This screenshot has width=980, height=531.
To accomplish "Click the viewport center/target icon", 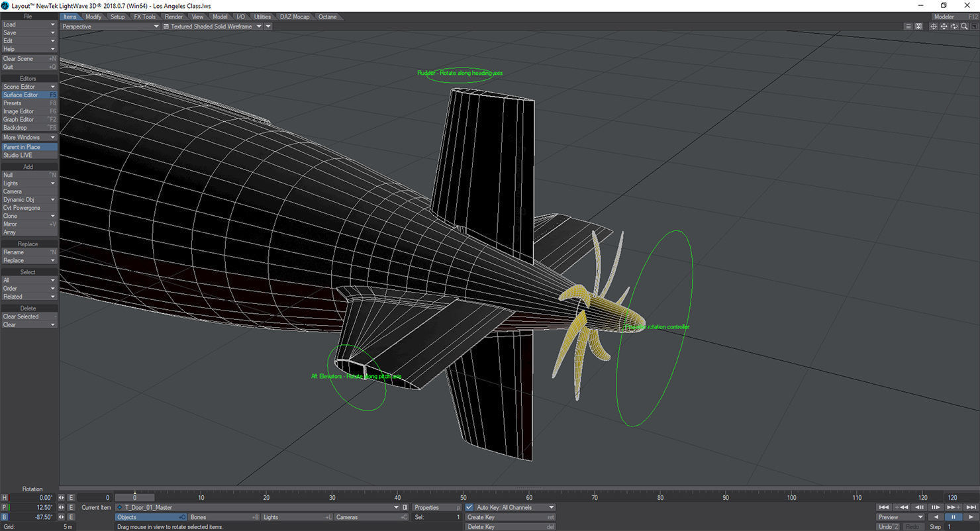I will pos(933,26).
